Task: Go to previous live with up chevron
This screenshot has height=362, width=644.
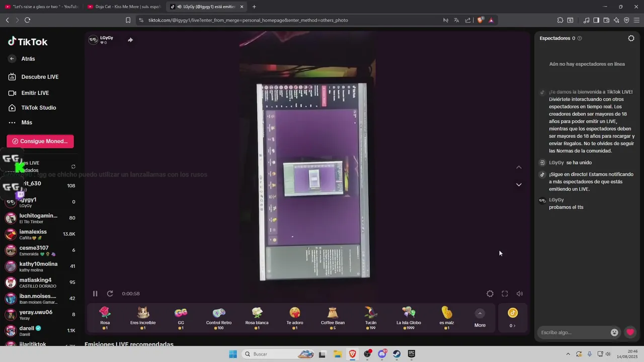Action: pos(519,167)
